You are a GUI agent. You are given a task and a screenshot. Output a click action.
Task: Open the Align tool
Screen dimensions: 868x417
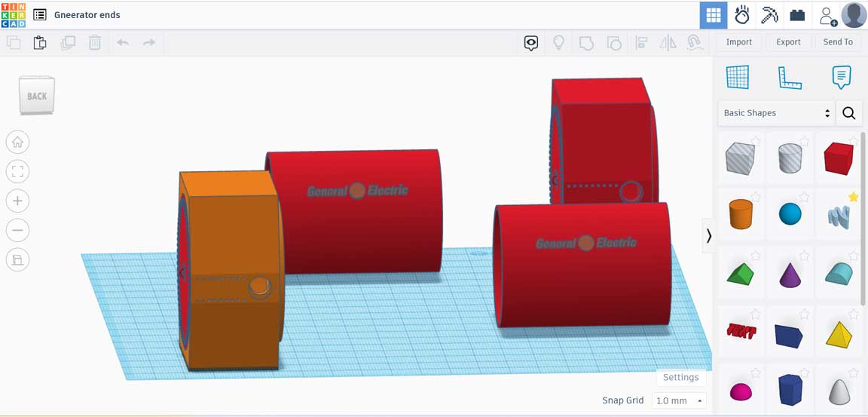coord(641,43)
